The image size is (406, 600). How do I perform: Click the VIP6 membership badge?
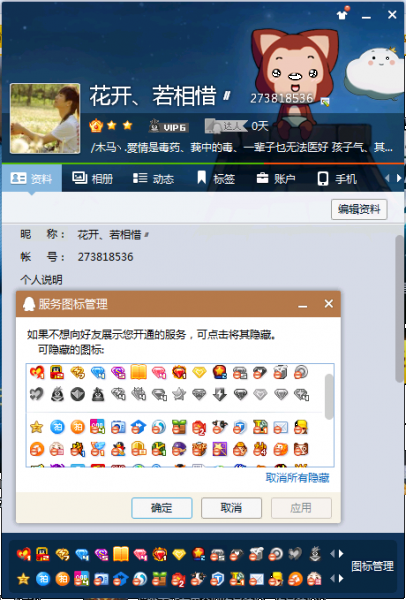[x=168, y=126]
